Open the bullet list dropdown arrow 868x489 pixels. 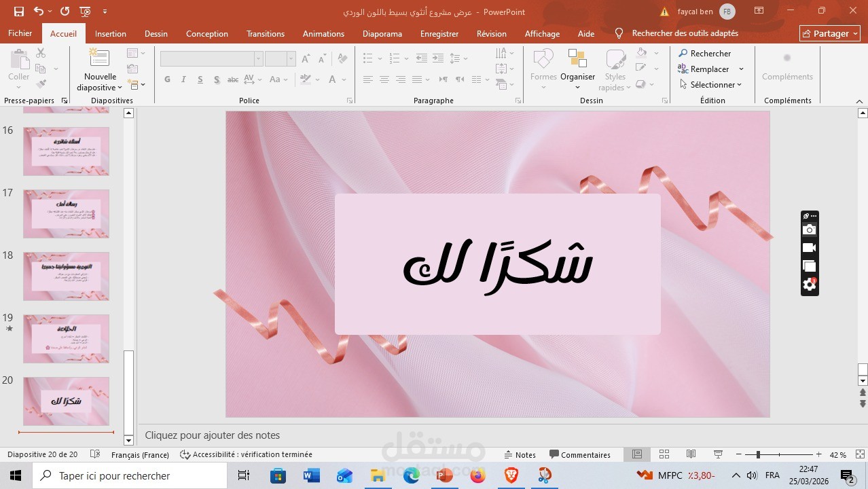[380, 58]
